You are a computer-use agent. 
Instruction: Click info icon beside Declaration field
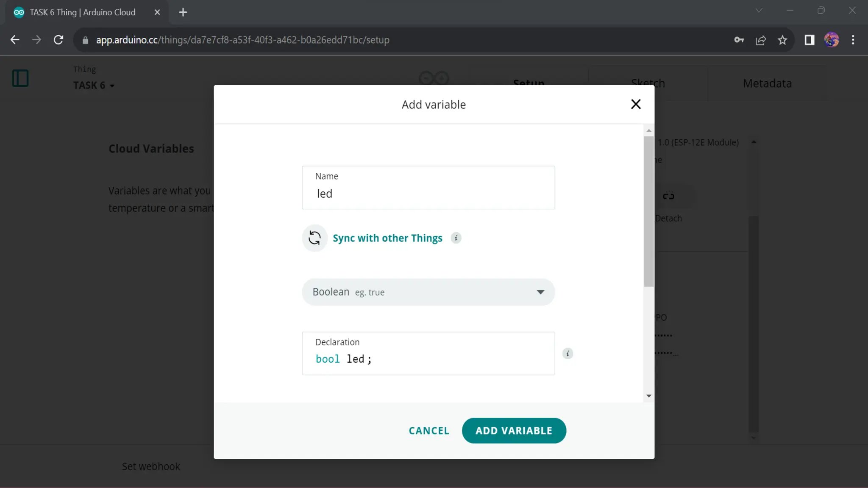tap(568, 354)
